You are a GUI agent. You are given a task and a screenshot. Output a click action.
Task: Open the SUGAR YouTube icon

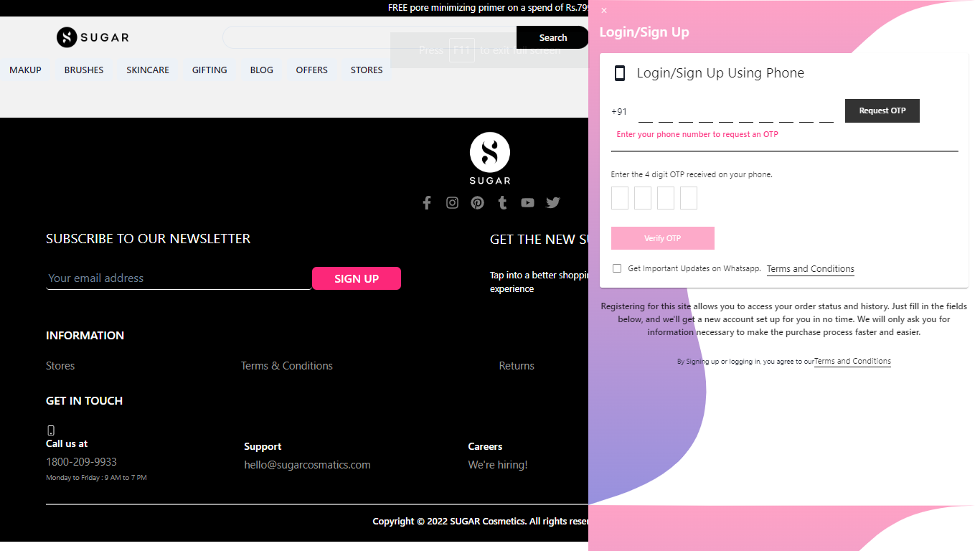(527, 203)
